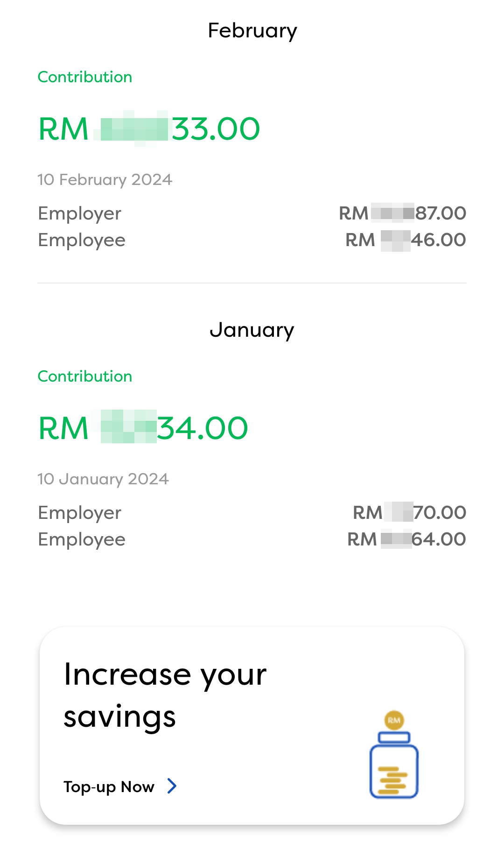Select the January month heading
Viewport: 504px width, 843px height.
[252, 330]
